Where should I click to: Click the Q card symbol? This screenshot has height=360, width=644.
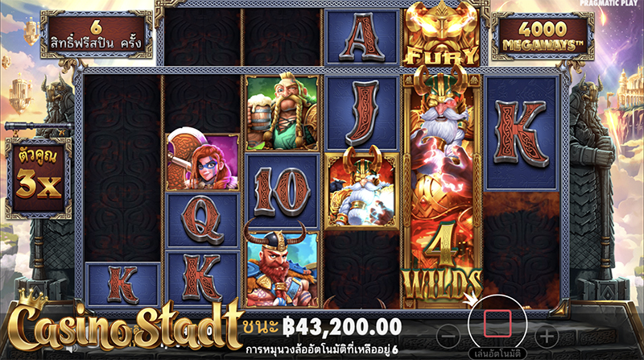[202, 221]
